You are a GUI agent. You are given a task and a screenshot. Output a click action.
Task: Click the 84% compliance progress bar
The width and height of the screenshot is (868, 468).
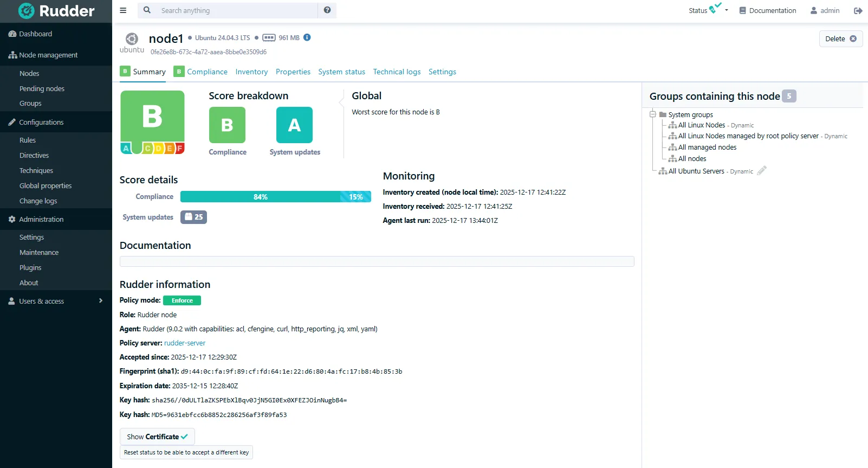(260, 197)
